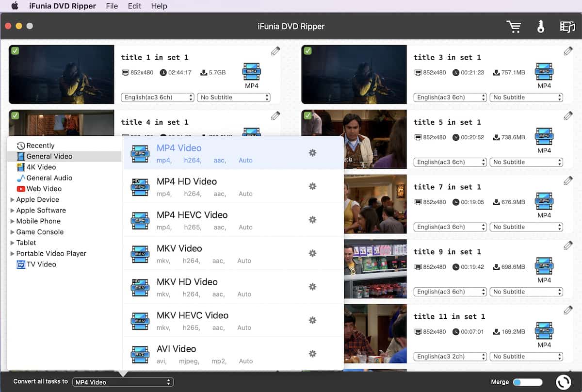The height and width of the screenshot is (392, 582).
Task: Click the key registration icon
Action: (x=541, y=27)
